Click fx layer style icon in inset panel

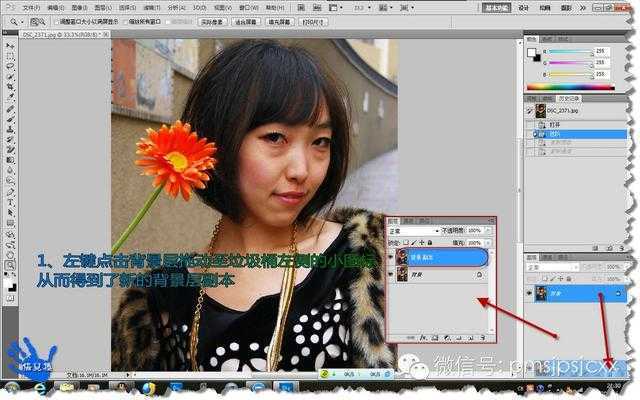423,338
